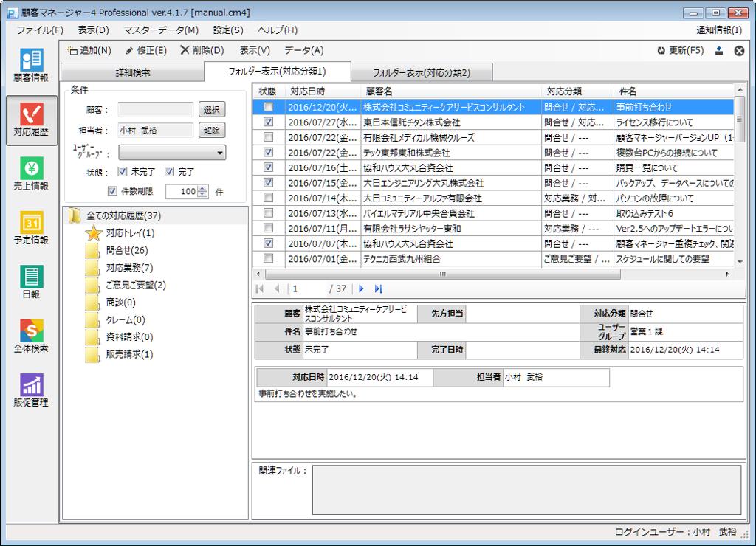The height and width of the screenshot is (546, 756).
Task: Open the マスターデータ(M) menu
Action: (161, 30)
